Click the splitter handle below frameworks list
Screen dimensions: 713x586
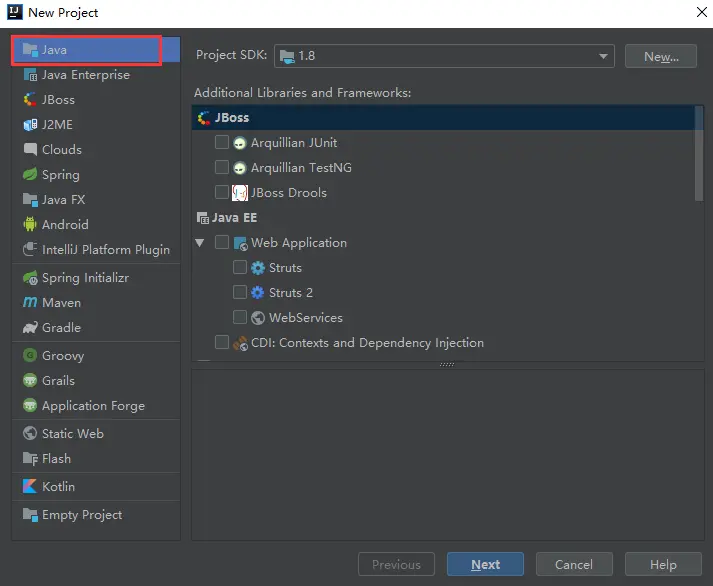tap(447, 365)
